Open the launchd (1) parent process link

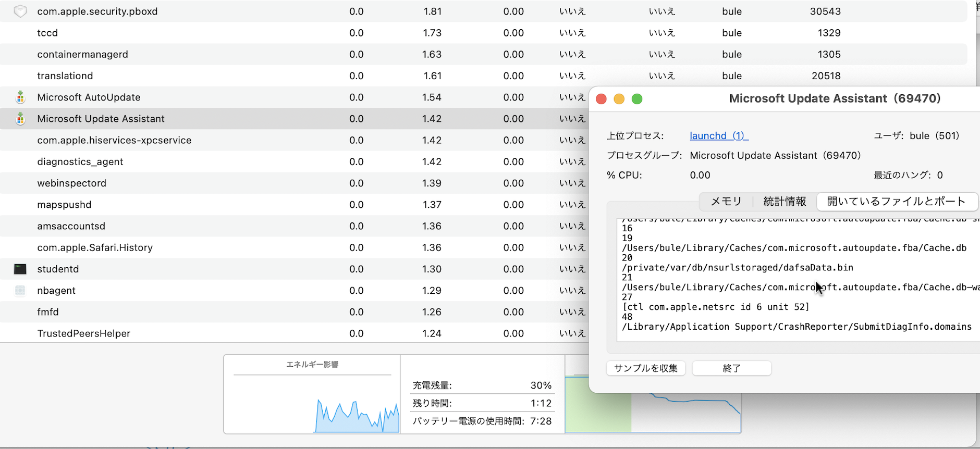coord(718,136)
